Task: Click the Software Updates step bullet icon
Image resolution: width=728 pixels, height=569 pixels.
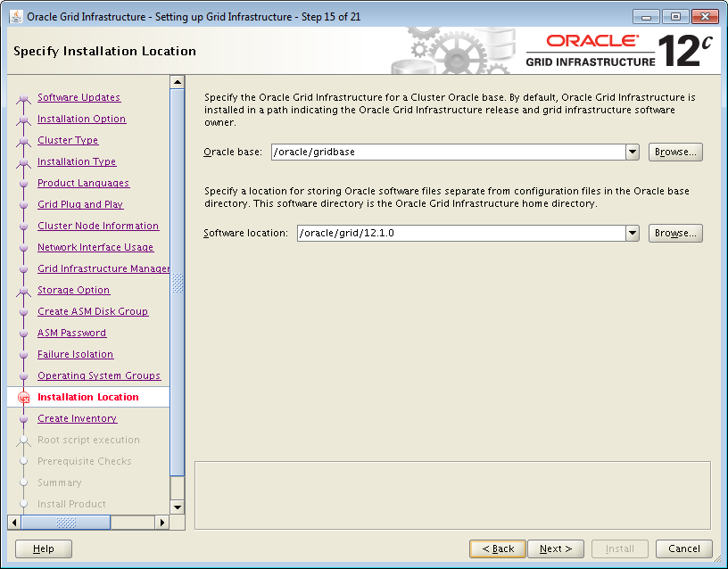Action: click(24, 98)
